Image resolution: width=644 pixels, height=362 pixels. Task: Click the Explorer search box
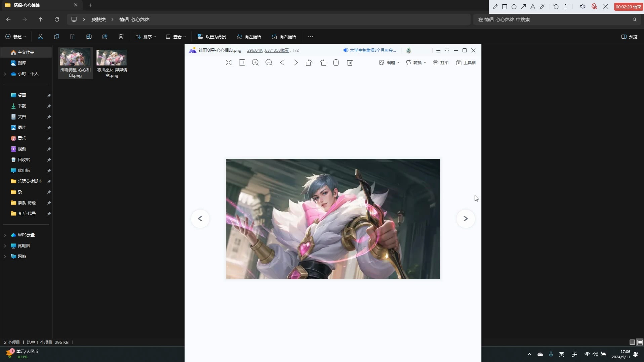point(558,19)
